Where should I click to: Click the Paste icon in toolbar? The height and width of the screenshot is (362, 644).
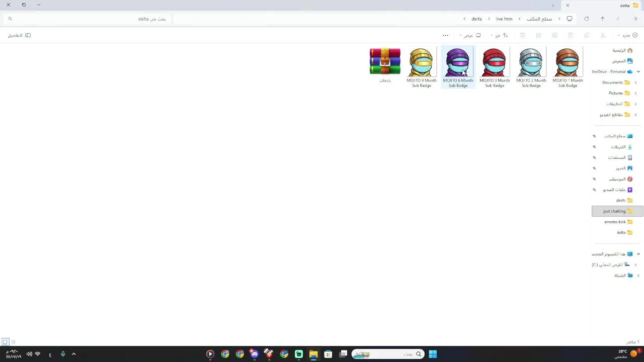(x=571, y=35)
